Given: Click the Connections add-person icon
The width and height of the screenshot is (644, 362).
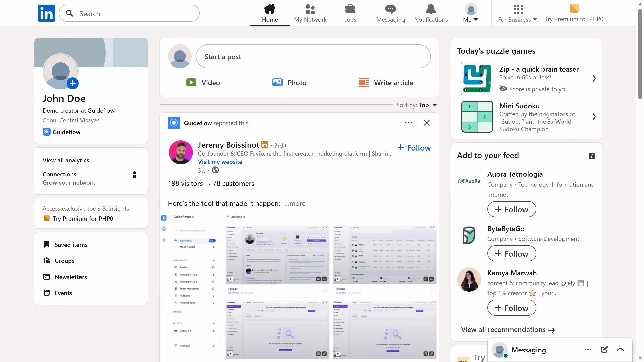Looking at the screenshot, I should pyautogui.click(x=136, y=175).
